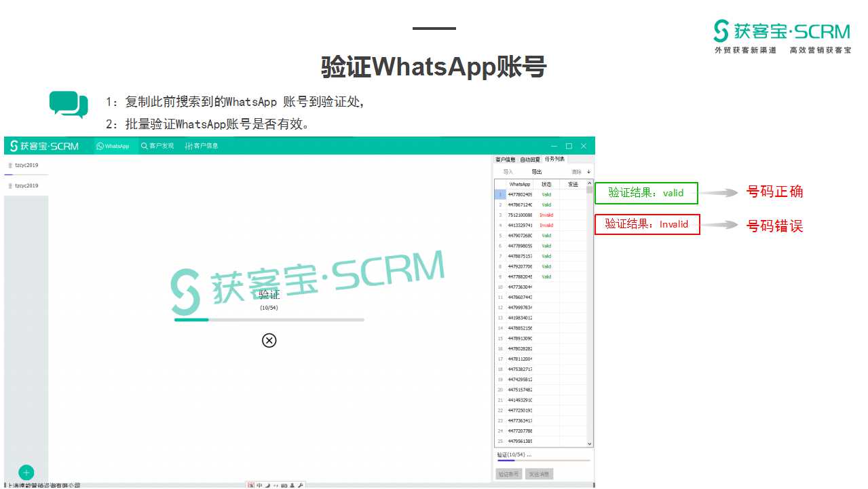Select the number in row 11

click(520, 297)
